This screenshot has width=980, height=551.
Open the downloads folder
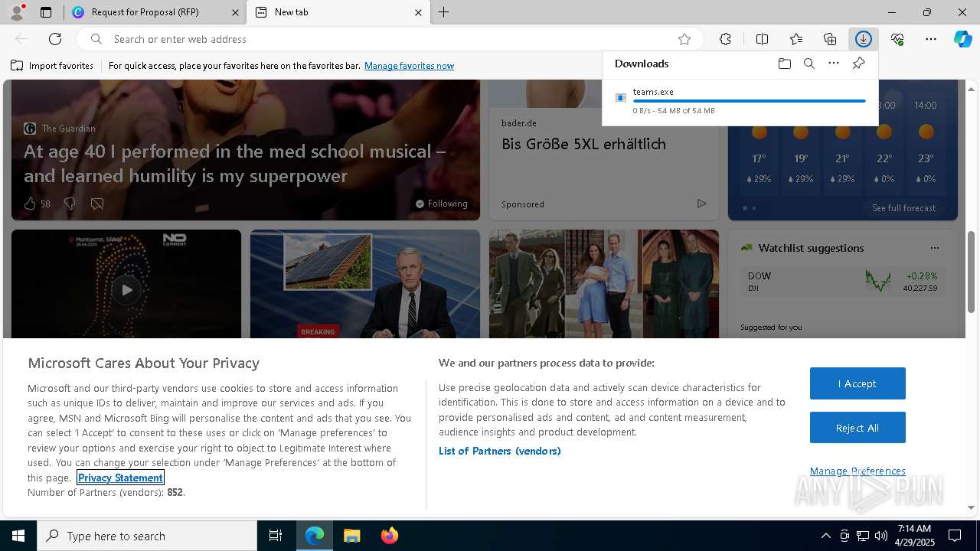pos(784,64)
